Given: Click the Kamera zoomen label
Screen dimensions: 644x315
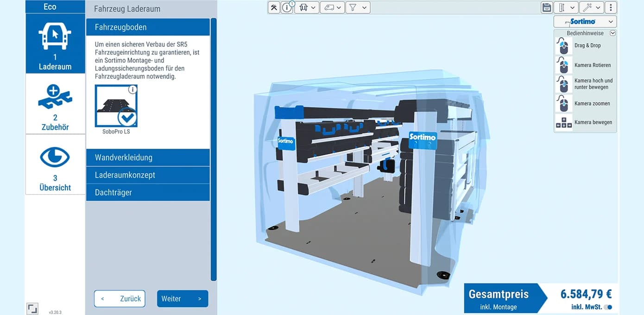Looking at the screenshot, I should tap(592, 104).
